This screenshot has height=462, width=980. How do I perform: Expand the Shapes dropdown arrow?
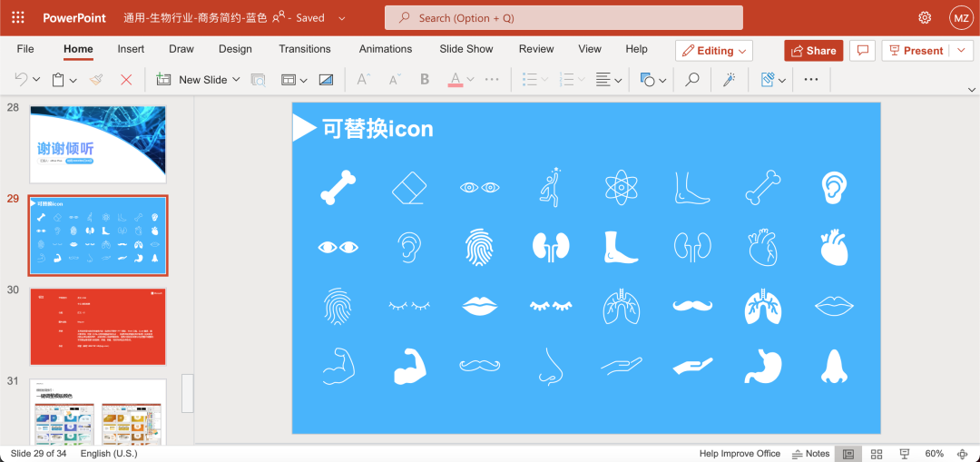click(662, 80)
